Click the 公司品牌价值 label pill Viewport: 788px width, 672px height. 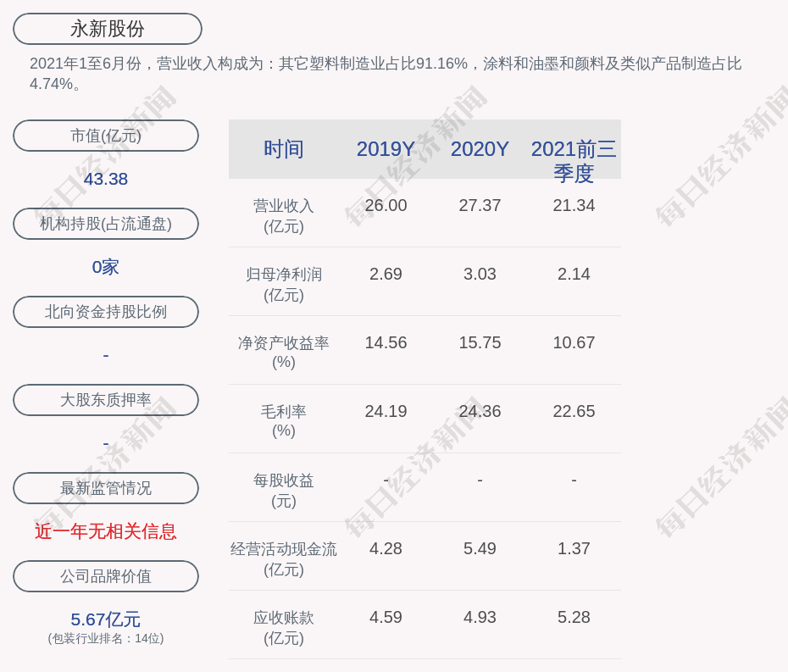coord(106,576)
